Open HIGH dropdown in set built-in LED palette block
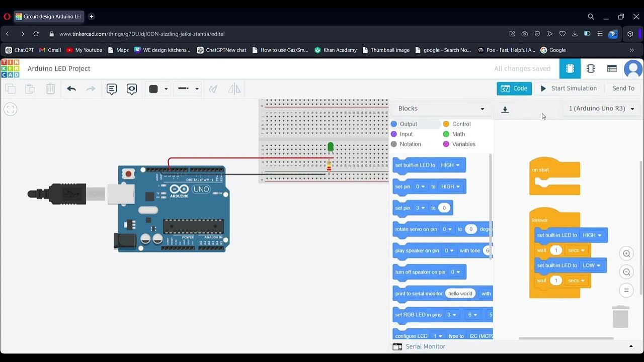 click(x=450, y=165)
